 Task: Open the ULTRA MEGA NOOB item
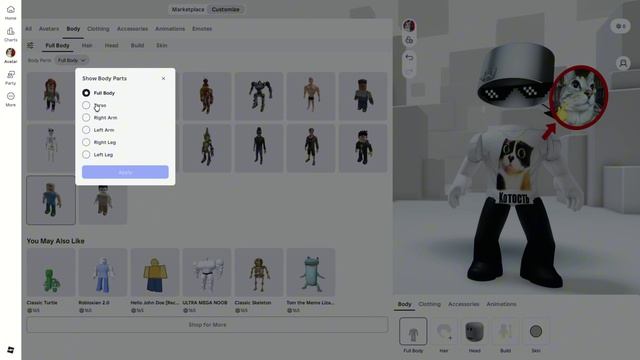pyautogui.click(x=207, y=280)
